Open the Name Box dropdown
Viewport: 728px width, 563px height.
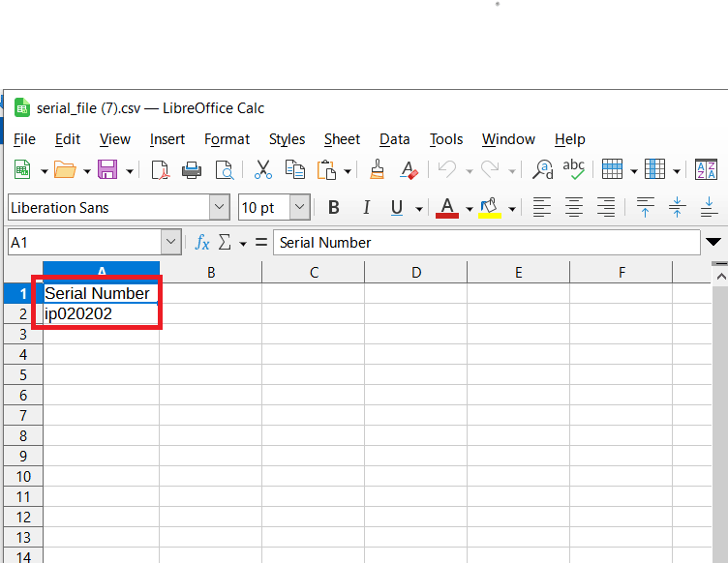[x=170, y=242]
